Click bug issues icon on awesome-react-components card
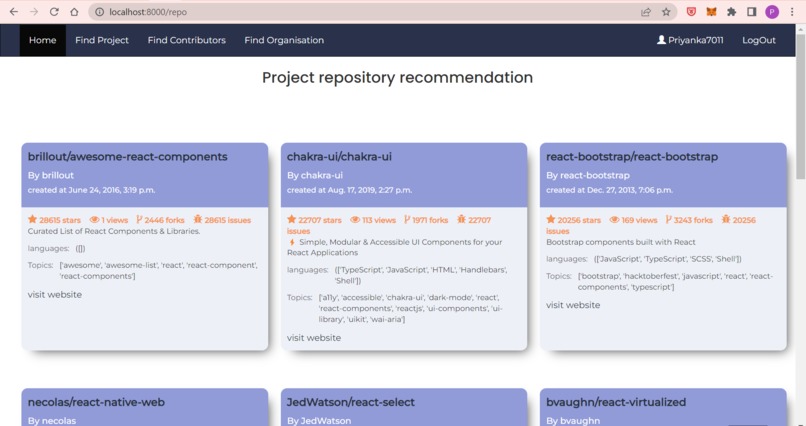806x426 pixels. pos(198,219)
